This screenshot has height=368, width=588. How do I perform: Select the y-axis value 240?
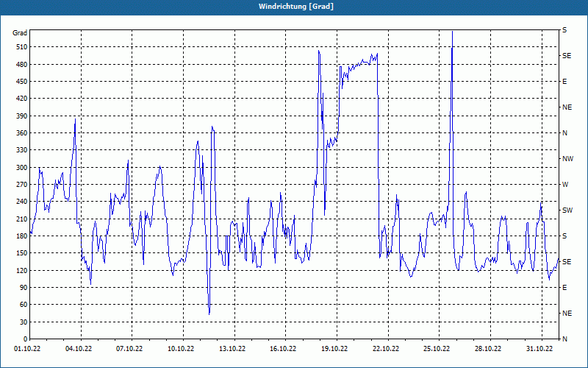(22, 202)
